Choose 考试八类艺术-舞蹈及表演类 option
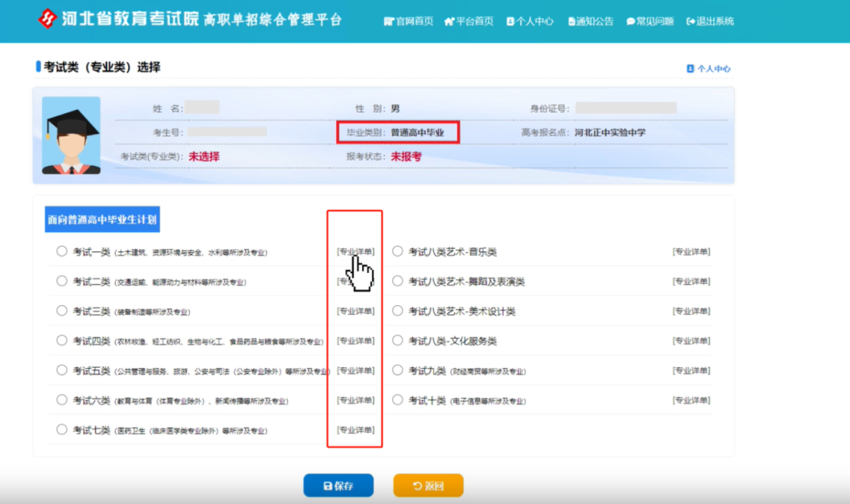 (399, 281)
